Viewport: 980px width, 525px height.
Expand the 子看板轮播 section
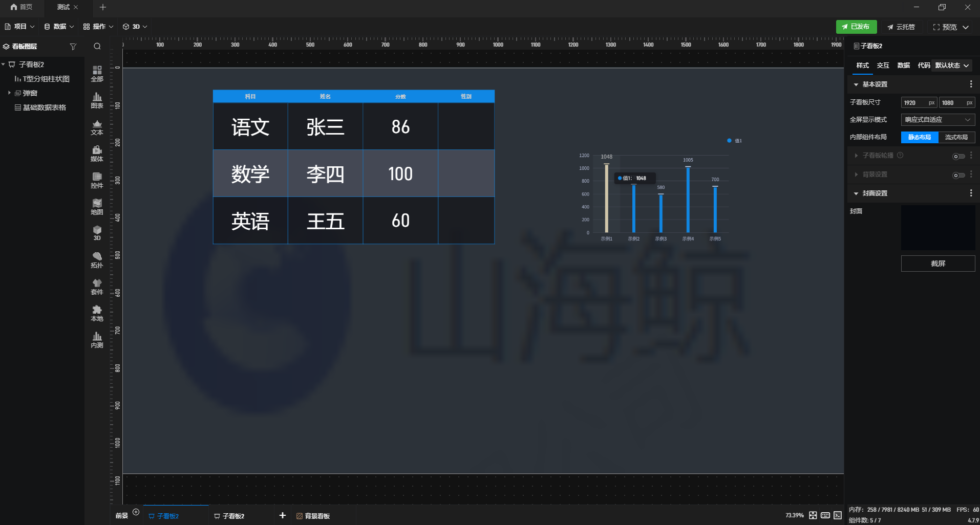[x=856, y=156]
